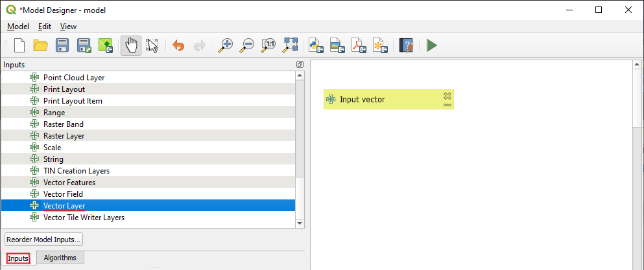Export the model as a Python script
Screen dimensions: 644x270
coord(316,45)
